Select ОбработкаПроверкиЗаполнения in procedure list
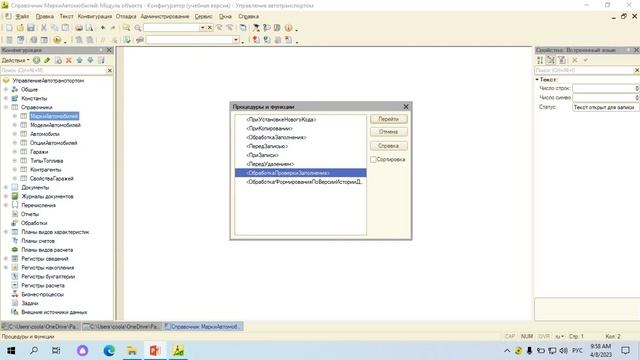This screenshot has width=640, height=360. click(x=300, y=173)
